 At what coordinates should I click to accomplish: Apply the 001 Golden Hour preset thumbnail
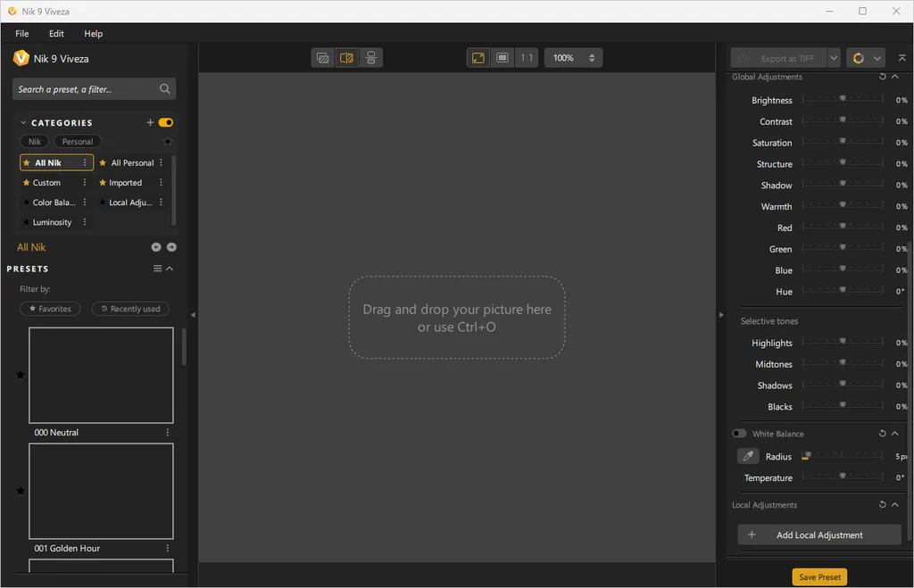click(101, 492)
